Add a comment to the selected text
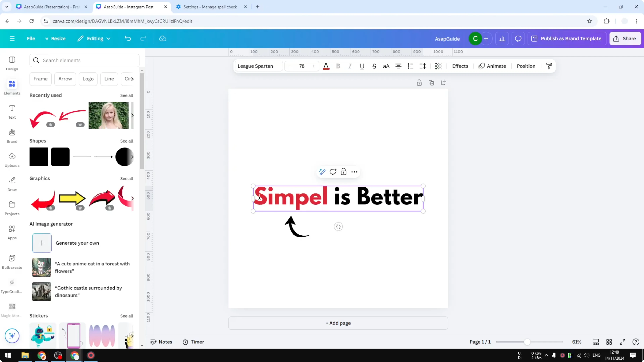 point(333,172)
